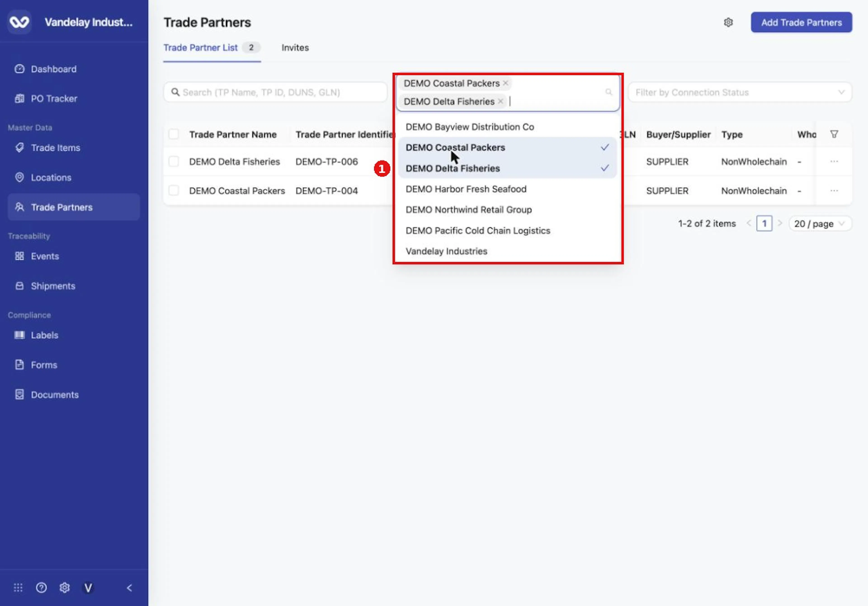Open the apps grid icon
Viewport: 868px width, 606px height.
tap(18, 587)
